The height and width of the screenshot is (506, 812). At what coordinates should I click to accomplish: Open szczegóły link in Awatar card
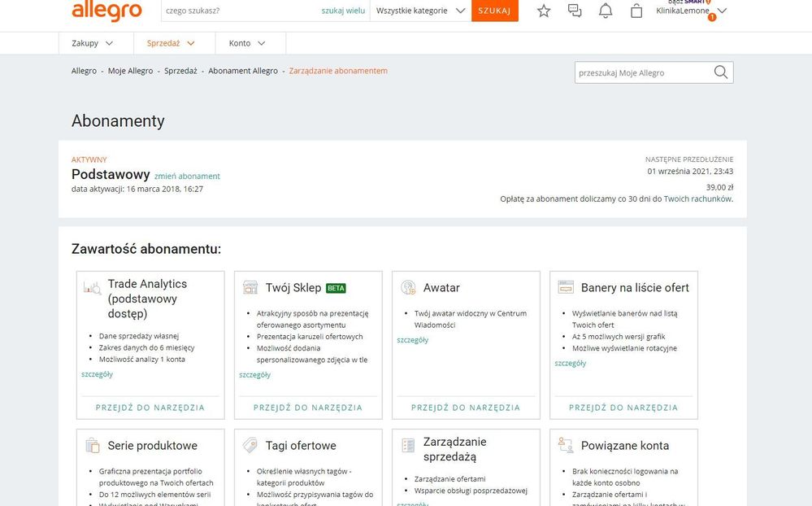[x=413, y=340]
